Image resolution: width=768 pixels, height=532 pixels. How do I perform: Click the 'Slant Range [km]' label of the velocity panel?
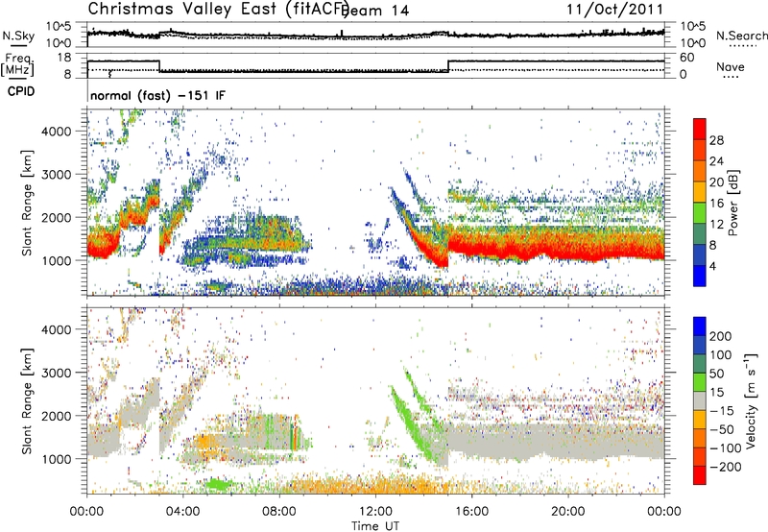coord(27,400)
